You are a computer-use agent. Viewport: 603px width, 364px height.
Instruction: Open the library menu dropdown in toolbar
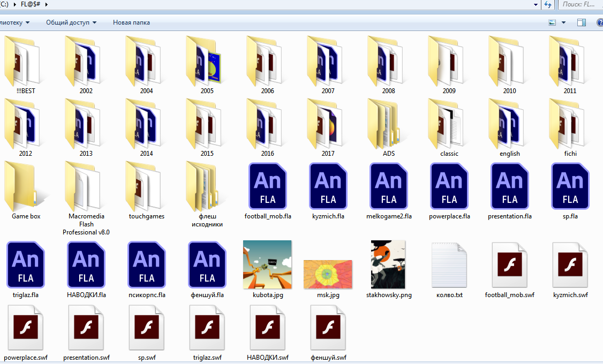[15, 22]
